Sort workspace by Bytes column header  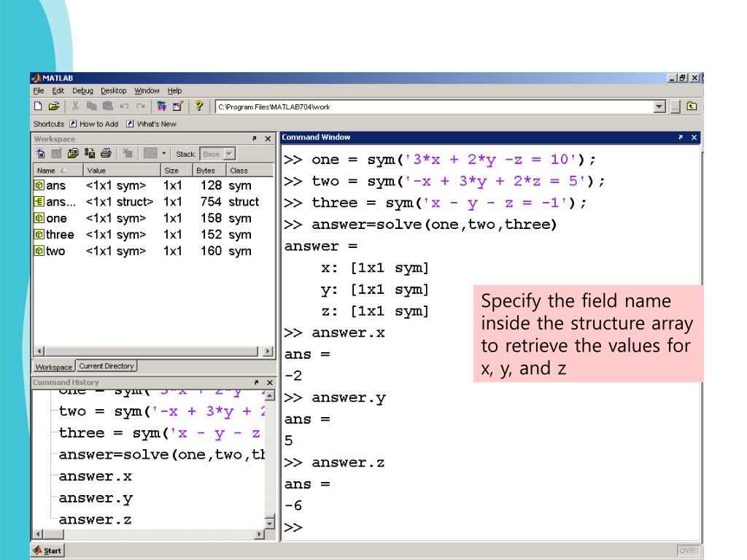(209, 170)
